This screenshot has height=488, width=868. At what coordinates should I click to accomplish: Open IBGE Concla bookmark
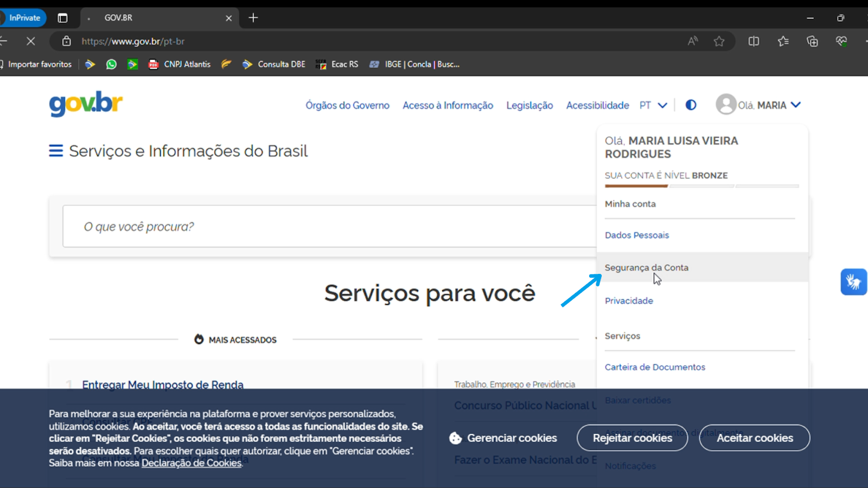[x=414, y=64]
